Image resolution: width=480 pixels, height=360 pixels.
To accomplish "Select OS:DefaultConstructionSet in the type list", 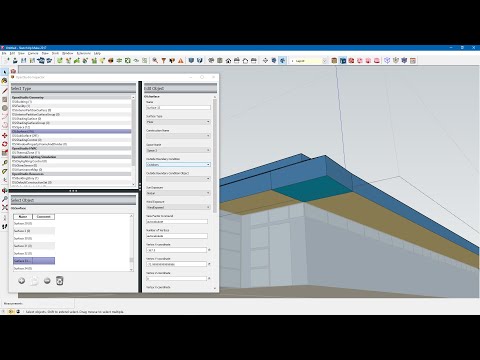I will [71, 183].
